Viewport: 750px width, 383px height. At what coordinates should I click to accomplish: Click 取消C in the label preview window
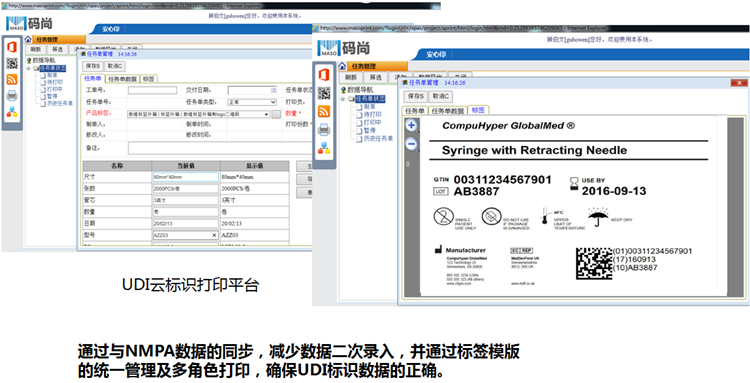click(440, 96)
